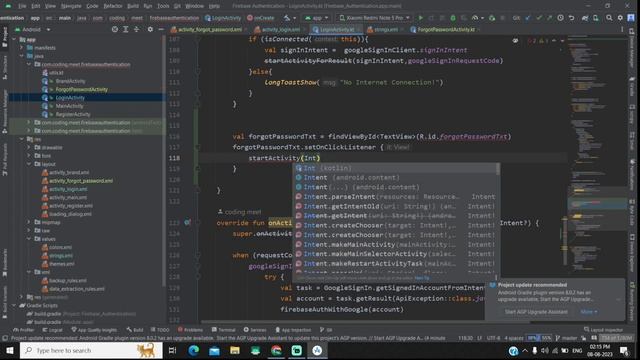Open the app run configuration dropdown
The image size is (640, 360).
(316, 18)
